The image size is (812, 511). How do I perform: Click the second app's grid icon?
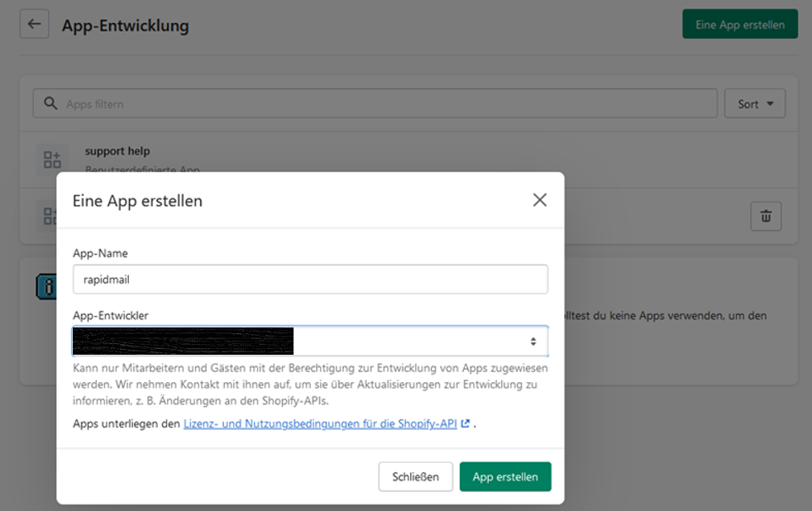point(47,217)
